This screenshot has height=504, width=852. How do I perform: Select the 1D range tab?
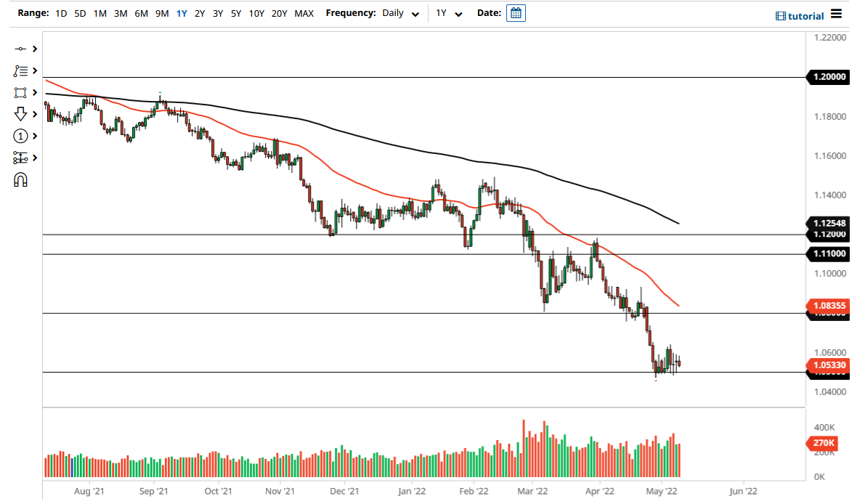coord(60,13)
